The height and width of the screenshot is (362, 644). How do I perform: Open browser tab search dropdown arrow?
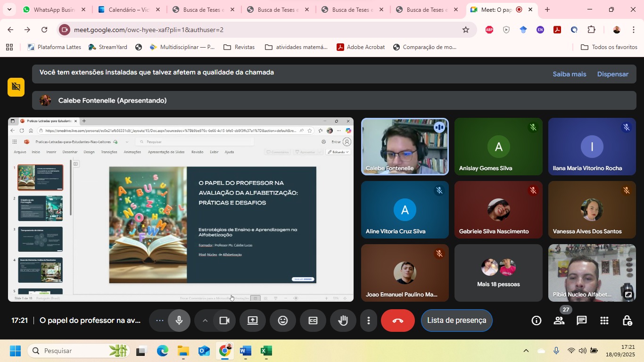pyautogui.click(x=9, y=9)
